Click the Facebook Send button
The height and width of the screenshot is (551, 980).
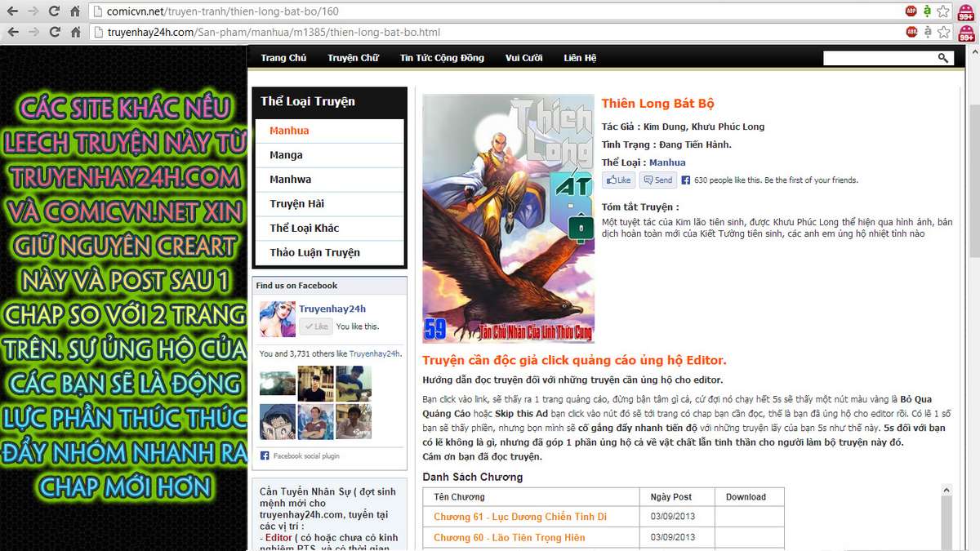pyautogui.click(x=658, y=180)
